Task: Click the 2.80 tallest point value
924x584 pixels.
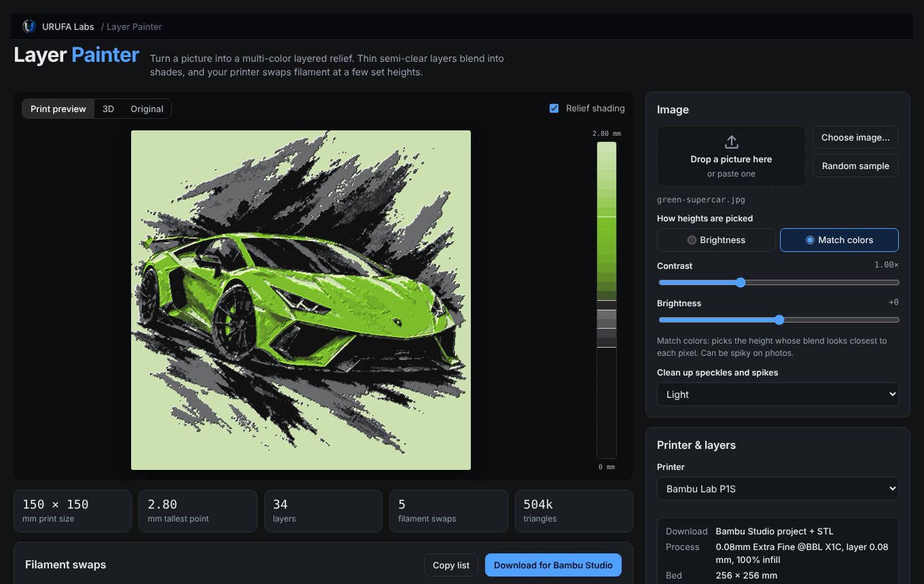Action: click(x=162, y=505)
